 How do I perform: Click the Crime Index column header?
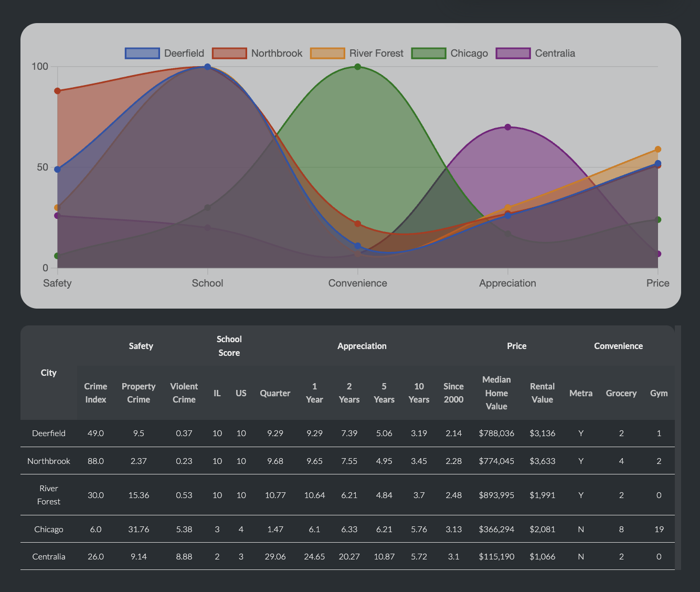point(95,393)
